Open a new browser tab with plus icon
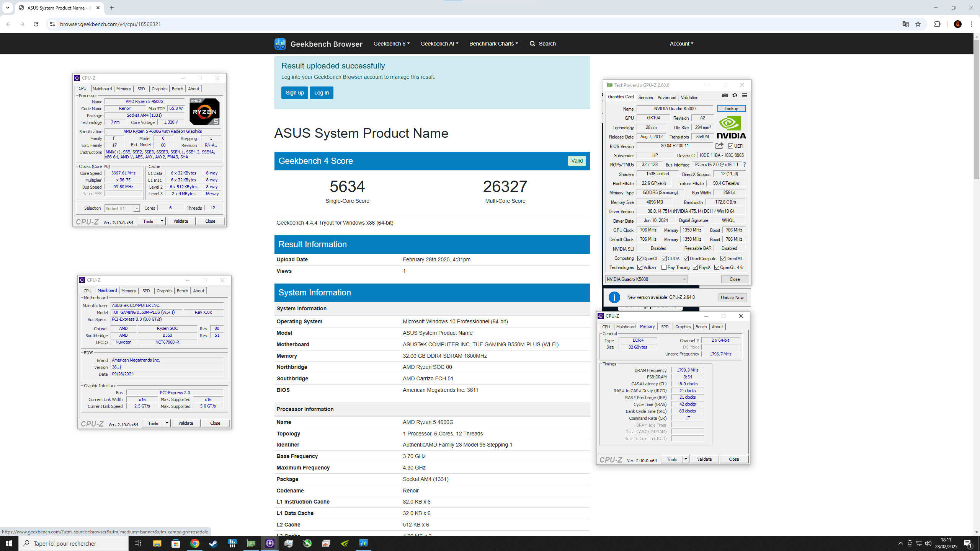The width and height of the screenshot is (980, 551). click(112, 8)
